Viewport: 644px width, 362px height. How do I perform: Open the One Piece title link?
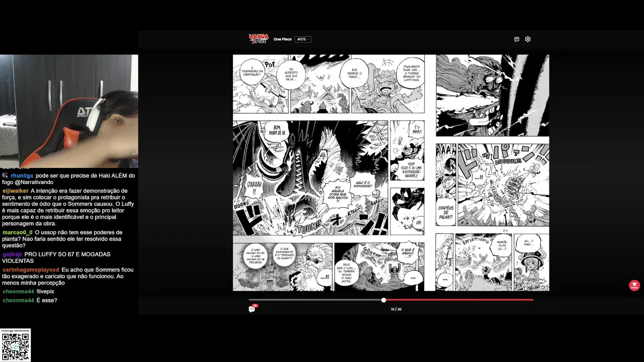(282, 39)
